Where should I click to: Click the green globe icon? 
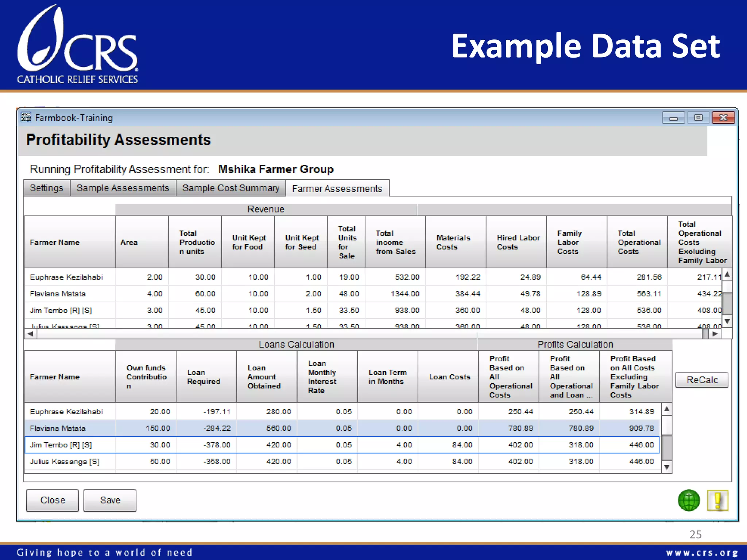[x=689, y=500]
